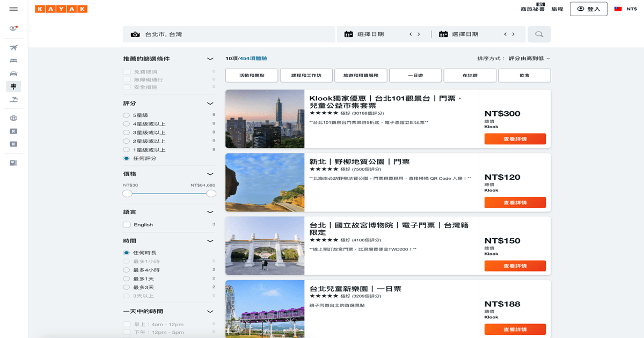Click 查看詳情 for 台北101觀景台
The image size is (644, 338).
515,139
